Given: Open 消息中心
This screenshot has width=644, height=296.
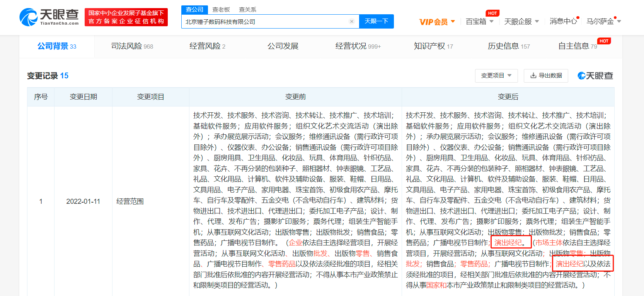Looking at the screenshot, I should [x=563, y=21].
